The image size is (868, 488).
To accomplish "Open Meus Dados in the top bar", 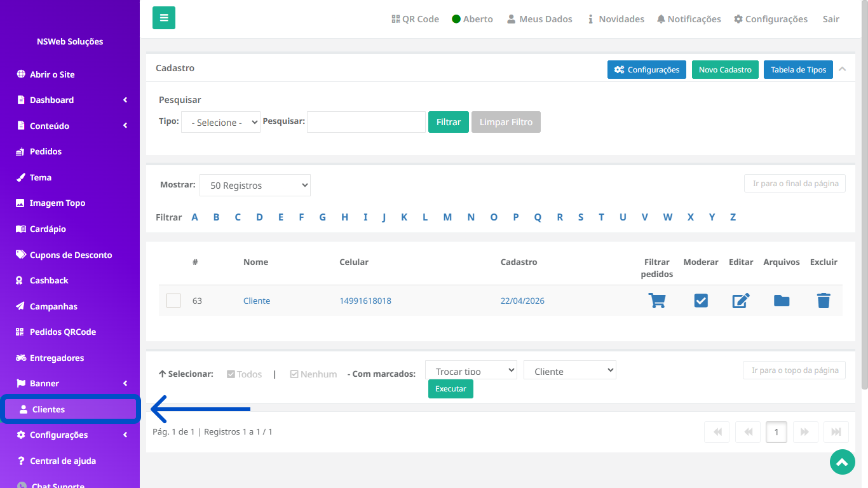I will tap(539, 19).
